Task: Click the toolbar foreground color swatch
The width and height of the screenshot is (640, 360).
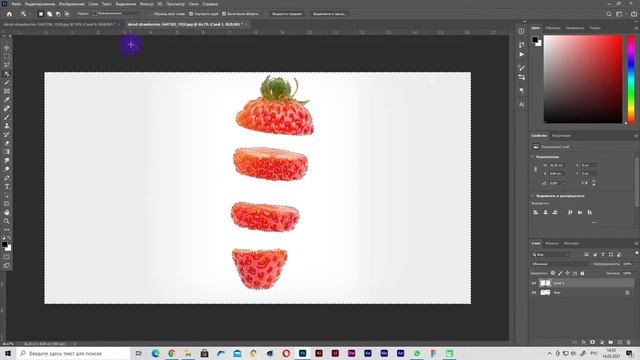Action: click(x=4, y=244)
